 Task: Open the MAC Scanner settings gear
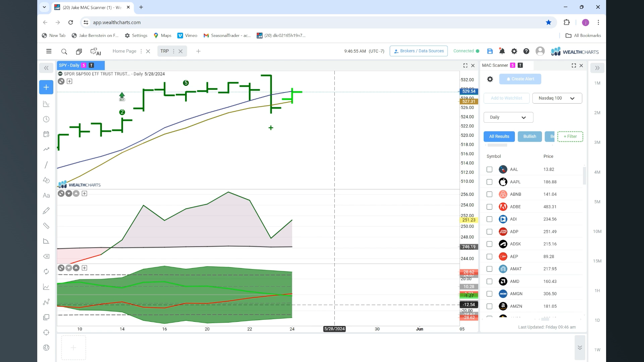490,79
